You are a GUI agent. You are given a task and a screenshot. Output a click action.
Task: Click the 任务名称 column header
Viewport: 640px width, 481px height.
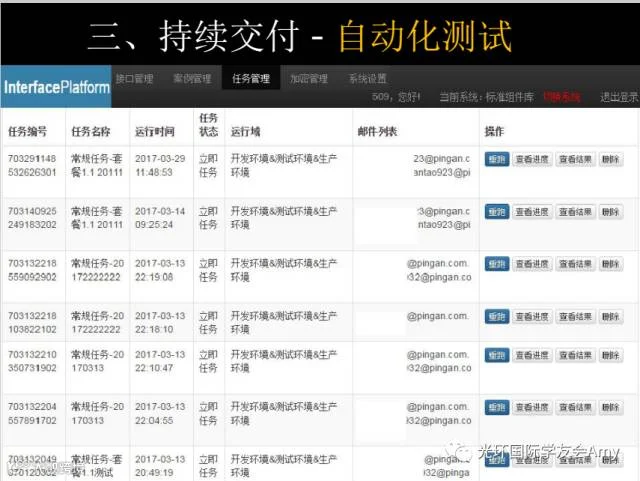[91, 131]
